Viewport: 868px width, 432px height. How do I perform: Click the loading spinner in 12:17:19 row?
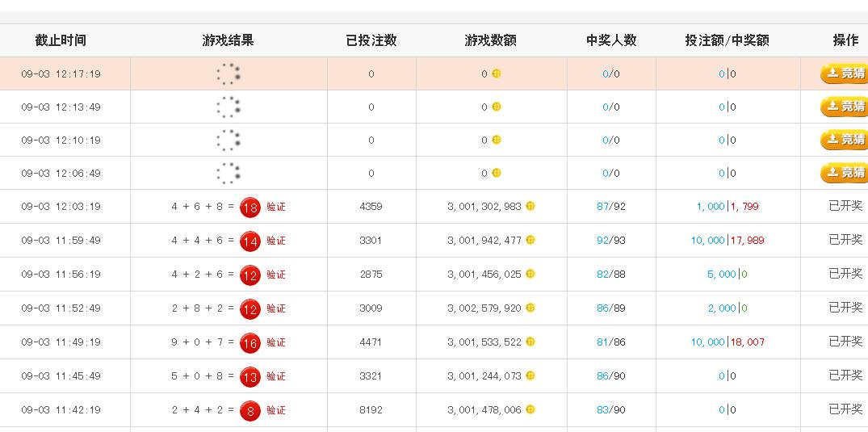pos(229,74)
